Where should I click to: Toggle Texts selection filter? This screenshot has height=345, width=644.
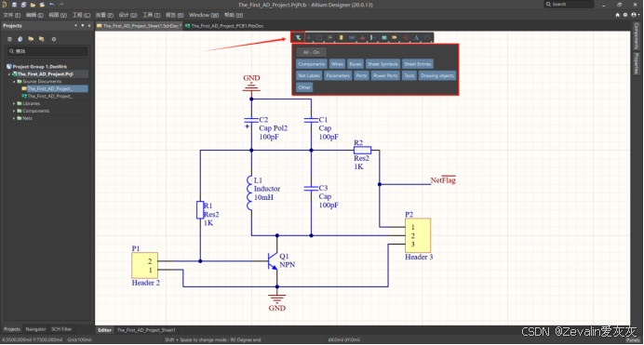(409, 75)
